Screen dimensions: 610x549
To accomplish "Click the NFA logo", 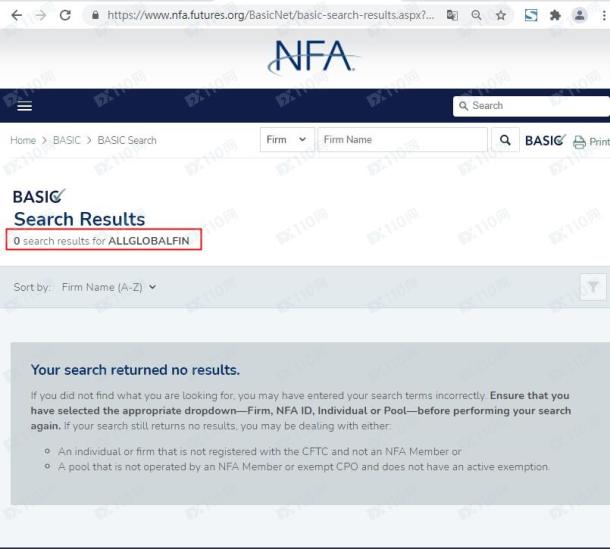I will 313,57.
